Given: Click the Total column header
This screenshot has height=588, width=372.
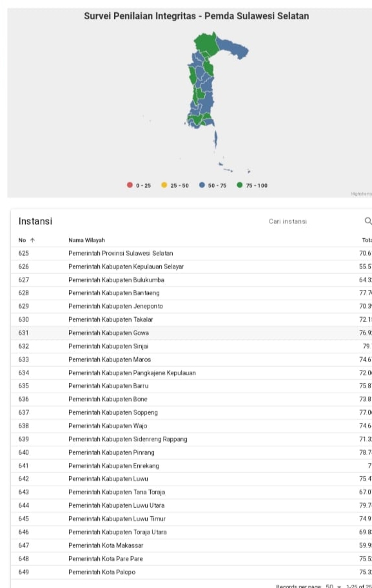Looking at the screenshot, I should (x=367, y=240).
